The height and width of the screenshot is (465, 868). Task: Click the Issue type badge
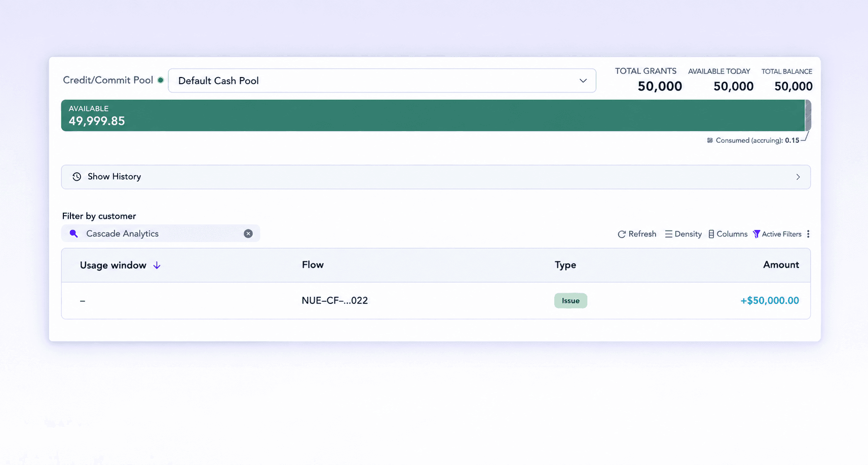point(571,301)
